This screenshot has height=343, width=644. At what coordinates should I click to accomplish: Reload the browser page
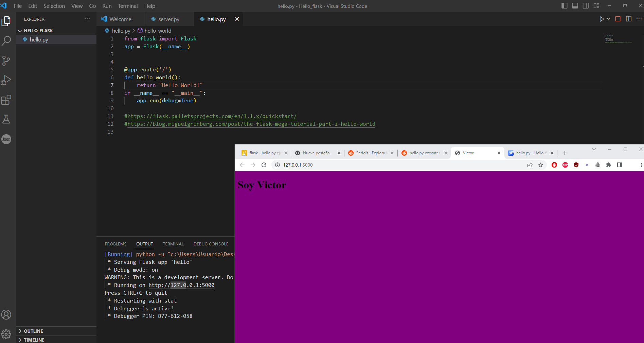click(264, 165)
